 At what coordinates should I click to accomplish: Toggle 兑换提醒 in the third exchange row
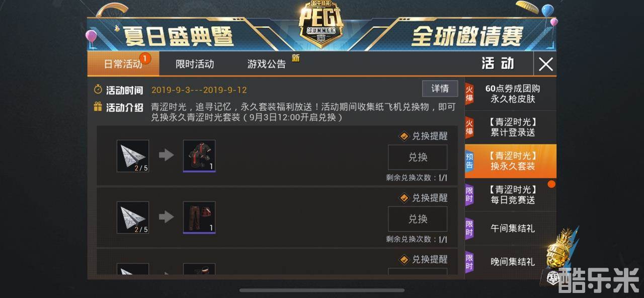424,259
